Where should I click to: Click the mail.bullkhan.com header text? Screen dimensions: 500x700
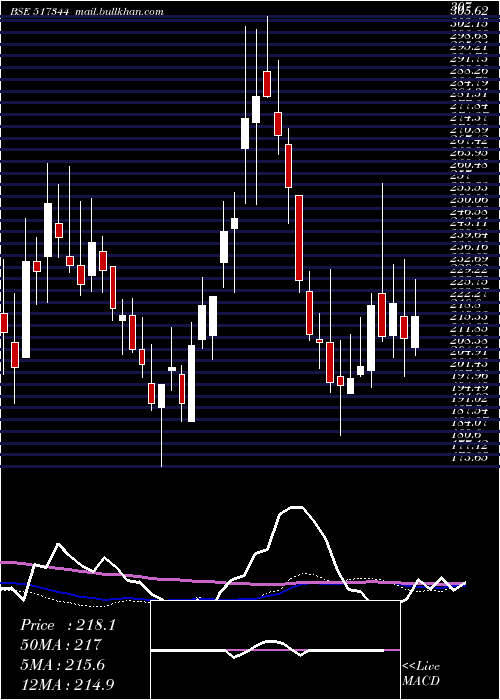tap(120, 12)
